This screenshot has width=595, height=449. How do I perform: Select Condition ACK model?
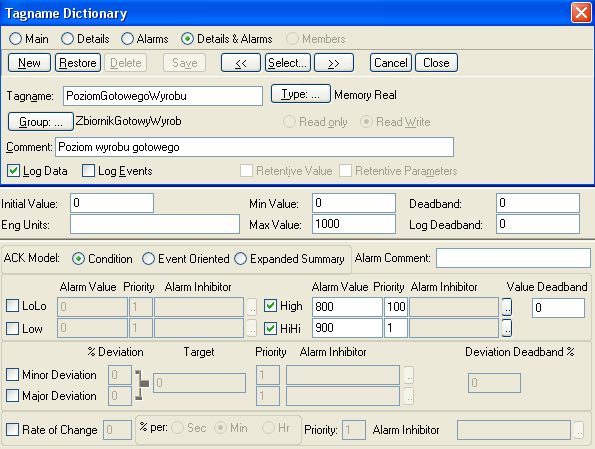[x=78, y=259]
